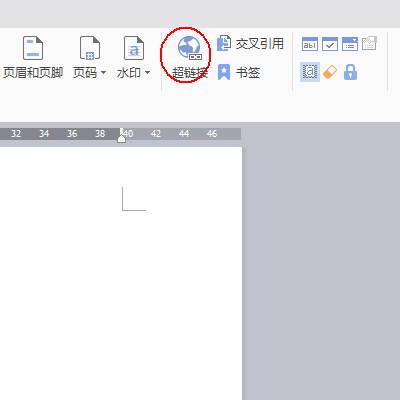Click the eraser reset form fields icon
This screenshot has width=400, height=400.
[x=330, y=72]
